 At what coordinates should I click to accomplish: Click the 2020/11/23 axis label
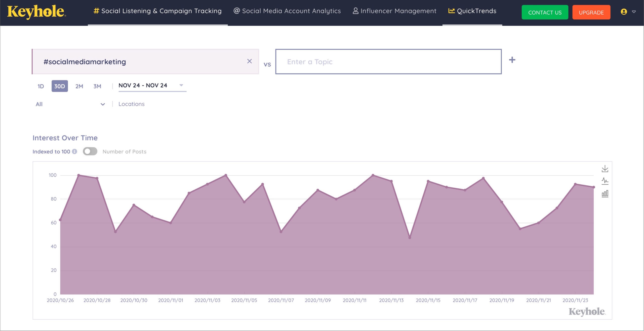point(575,300)
